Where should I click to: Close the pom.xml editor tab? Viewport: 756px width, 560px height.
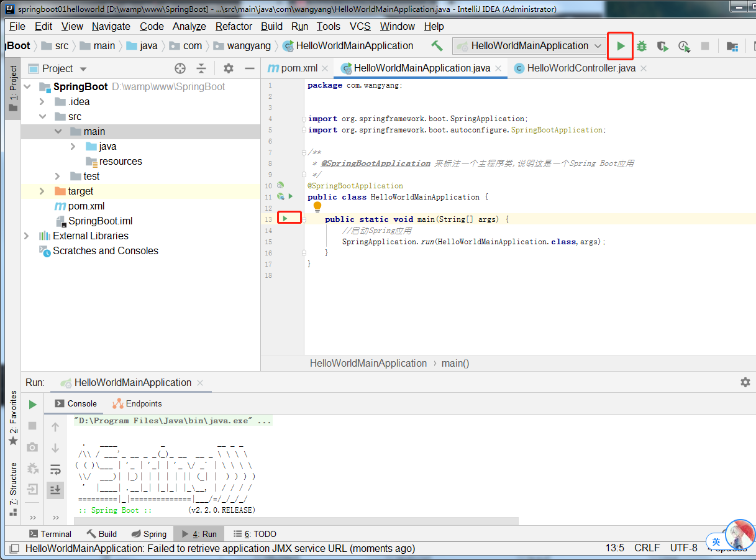pos(325,69)
